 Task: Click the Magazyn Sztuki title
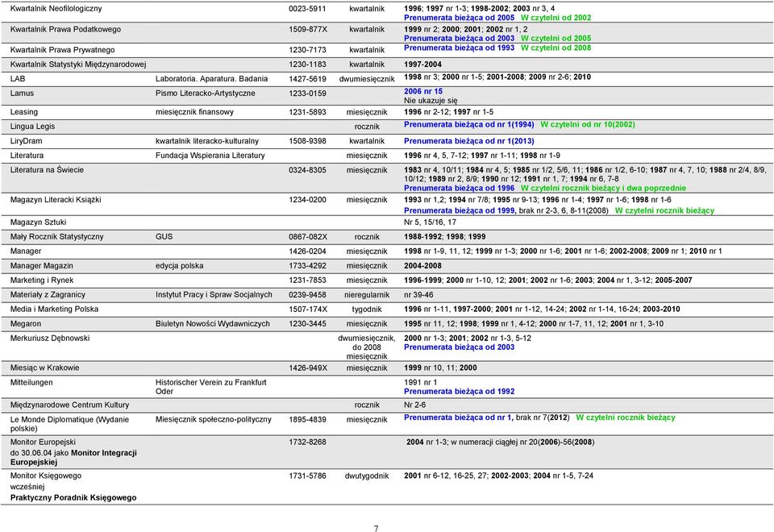pos(38,222)
